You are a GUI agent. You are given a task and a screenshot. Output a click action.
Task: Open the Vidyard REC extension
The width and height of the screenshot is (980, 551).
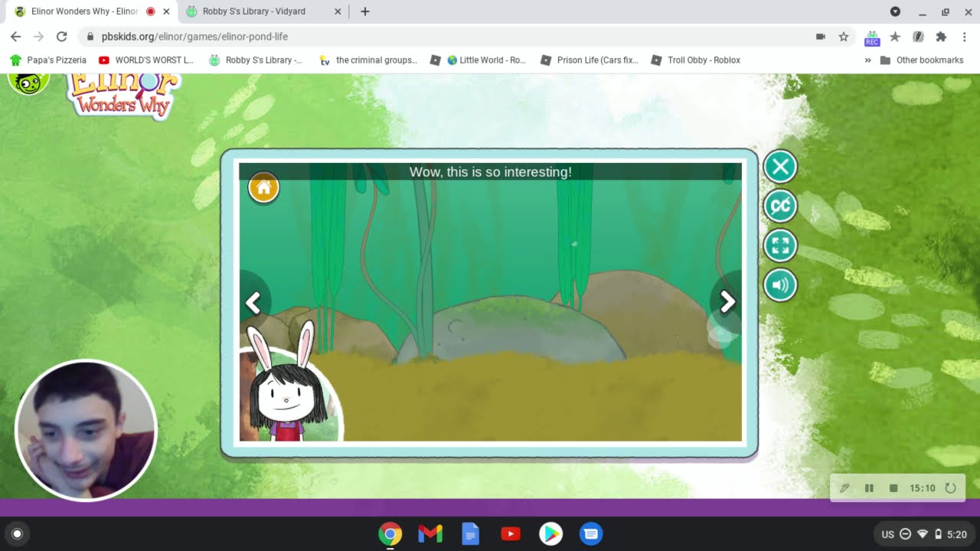click(x=872, y=37)
